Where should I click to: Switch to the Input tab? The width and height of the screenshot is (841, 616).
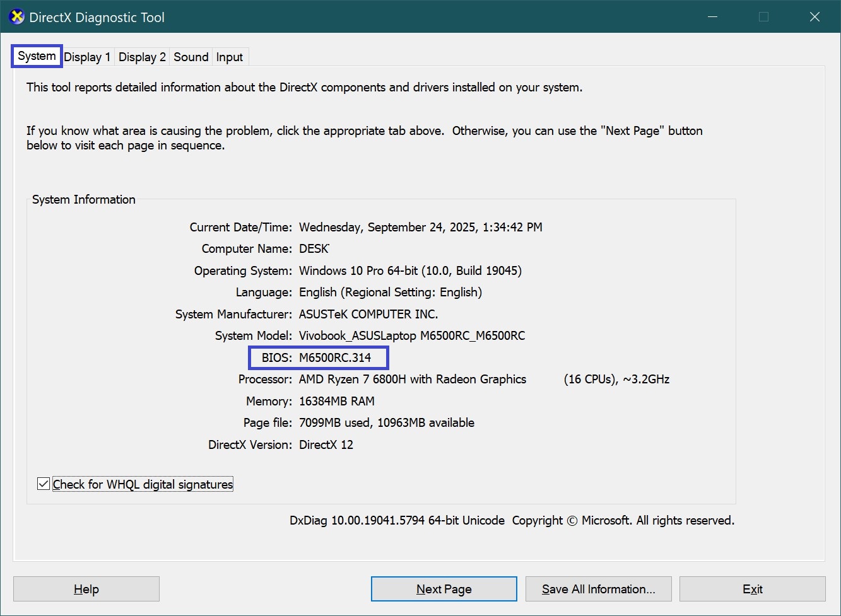click(x=229, y=57)
